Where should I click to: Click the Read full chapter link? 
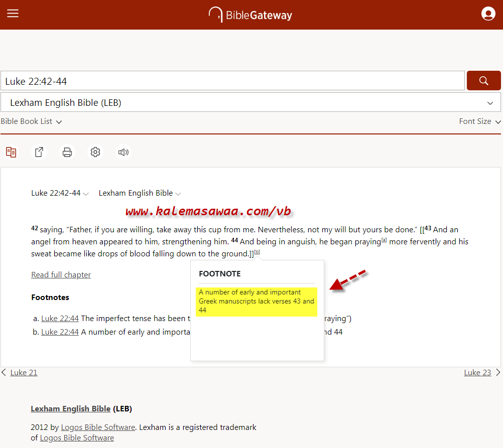pyautogui.click(x=61, y=274)
